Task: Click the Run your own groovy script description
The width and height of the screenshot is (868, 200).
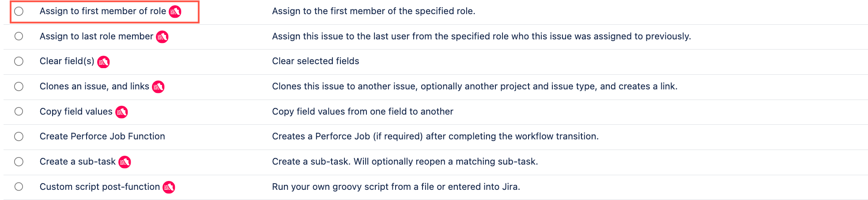Action: tap(396, 187)
